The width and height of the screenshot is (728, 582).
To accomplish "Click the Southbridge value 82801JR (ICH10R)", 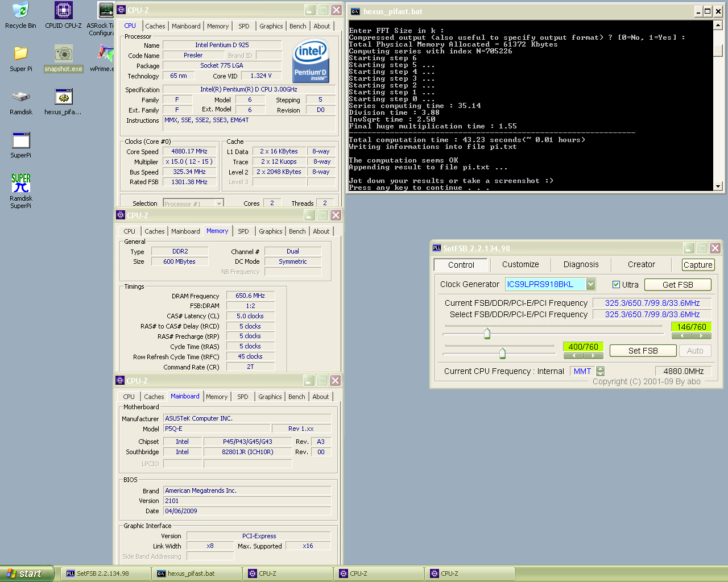I will (247, 452).
